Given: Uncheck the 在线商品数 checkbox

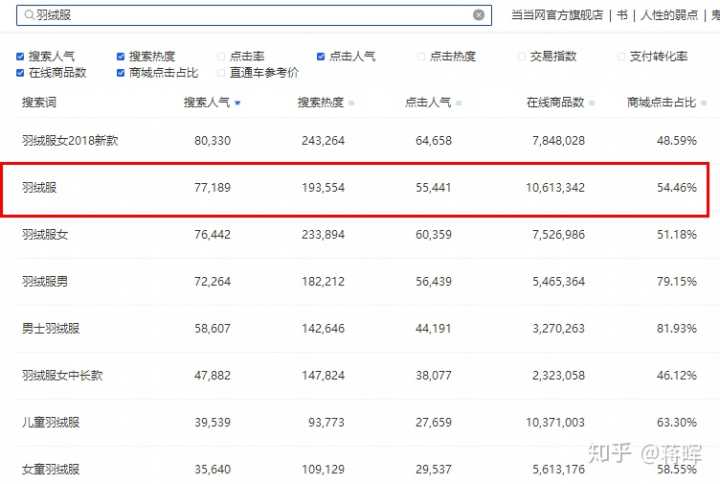Looking at the screenshot, I should (x=20, y=73).
